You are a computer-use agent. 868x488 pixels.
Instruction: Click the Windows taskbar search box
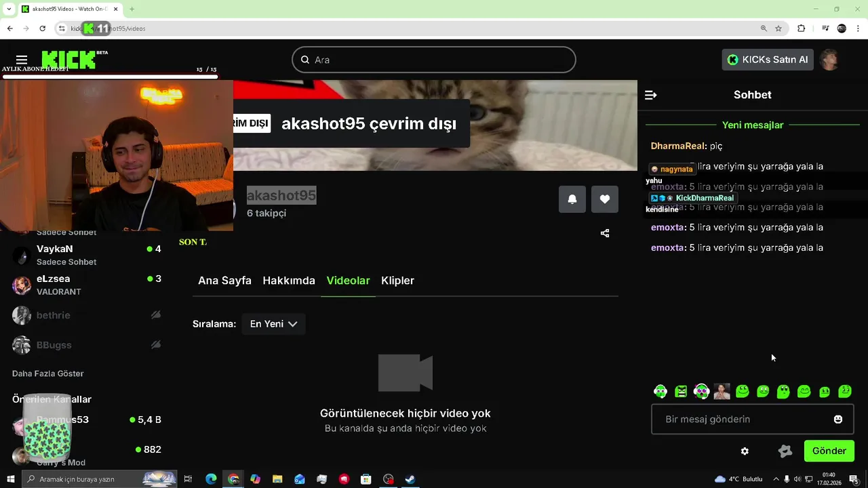pos(99,479)
